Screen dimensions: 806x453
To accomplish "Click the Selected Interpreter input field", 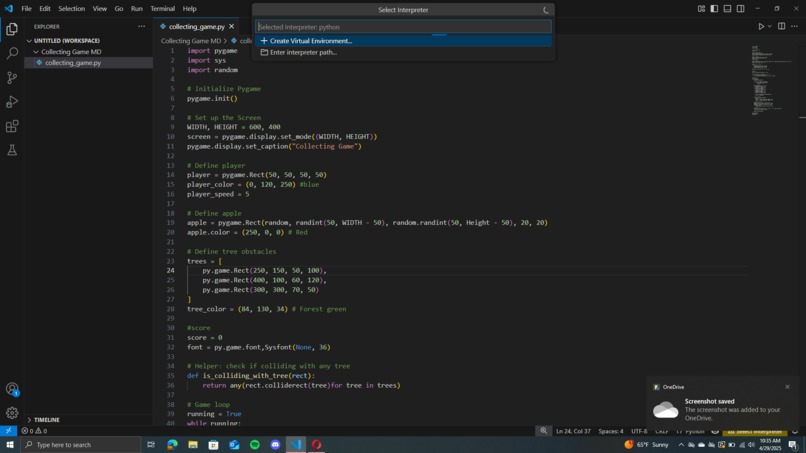I will pos(404,27).
